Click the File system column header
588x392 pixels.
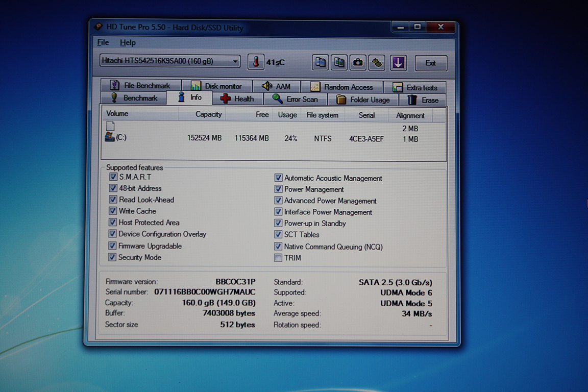pos(323,115)
